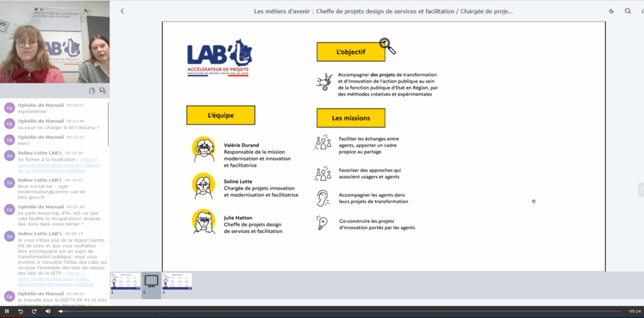644x318 pixels.
Task: Click people icon beside 'Favoriser des approches'
Action: 323,173
